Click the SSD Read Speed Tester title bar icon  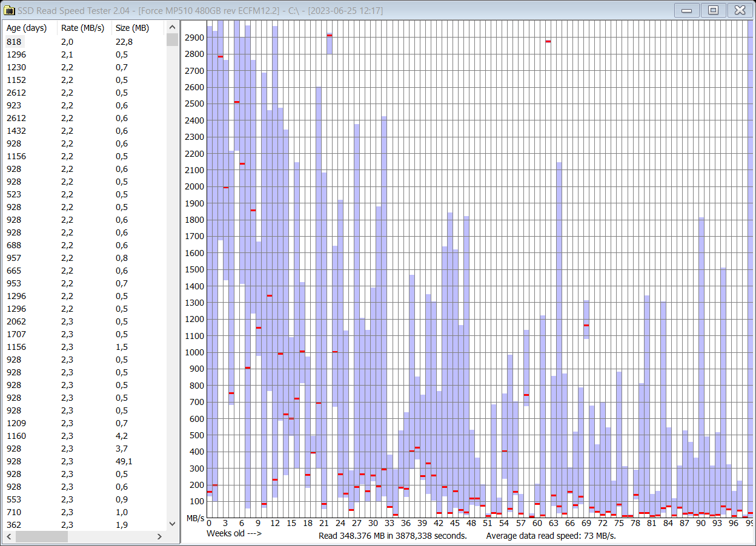point(10,10)
